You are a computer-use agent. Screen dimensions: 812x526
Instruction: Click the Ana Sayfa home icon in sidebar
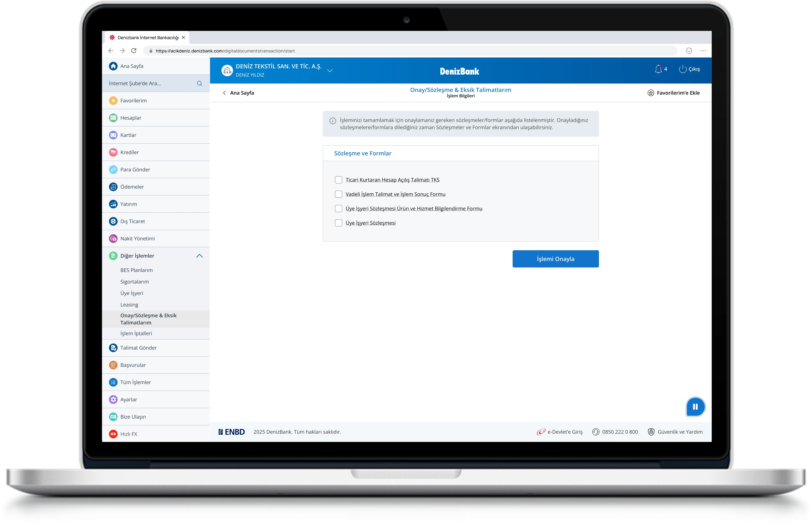tap(113, 66)
